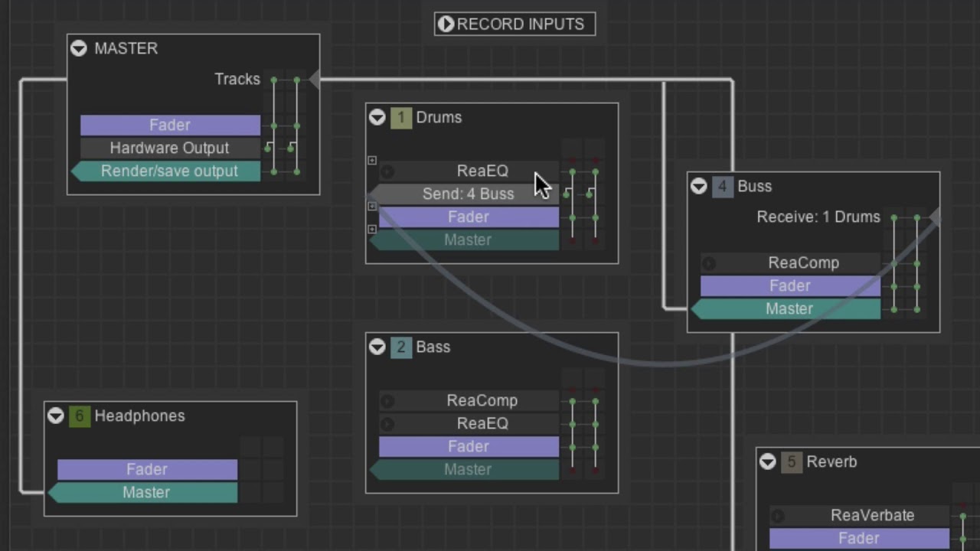
Task: Toggle ReaComp bypass icon in Buss
Action: pos(709,263)
